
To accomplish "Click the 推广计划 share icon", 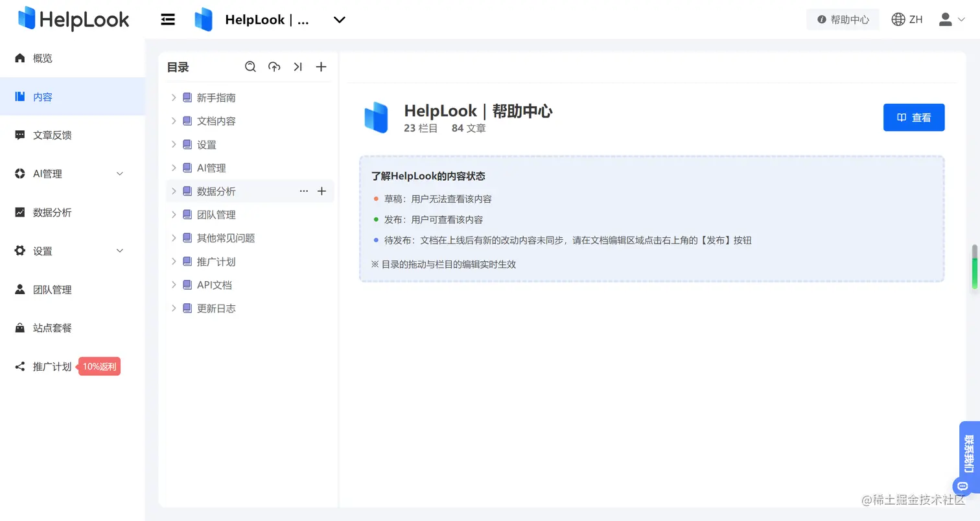I will (20, 367).
